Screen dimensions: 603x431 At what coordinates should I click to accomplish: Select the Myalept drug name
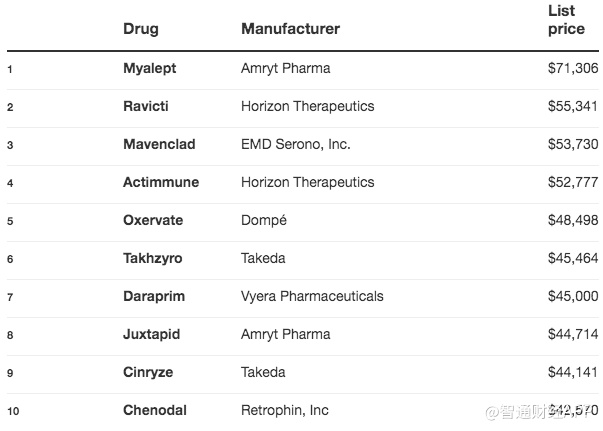point(148,68)
